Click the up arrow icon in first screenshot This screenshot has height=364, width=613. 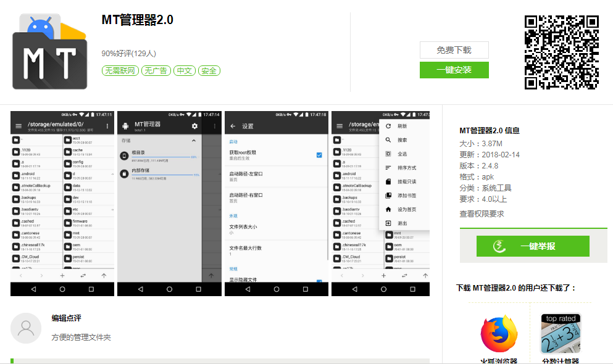104,276
